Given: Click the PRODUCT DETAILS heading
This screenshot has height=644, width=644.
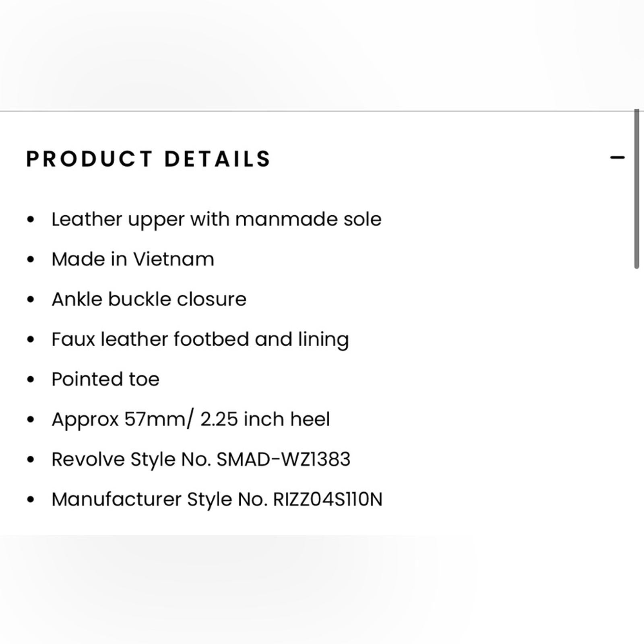Looking at the screenshot, I should [149, 159].
